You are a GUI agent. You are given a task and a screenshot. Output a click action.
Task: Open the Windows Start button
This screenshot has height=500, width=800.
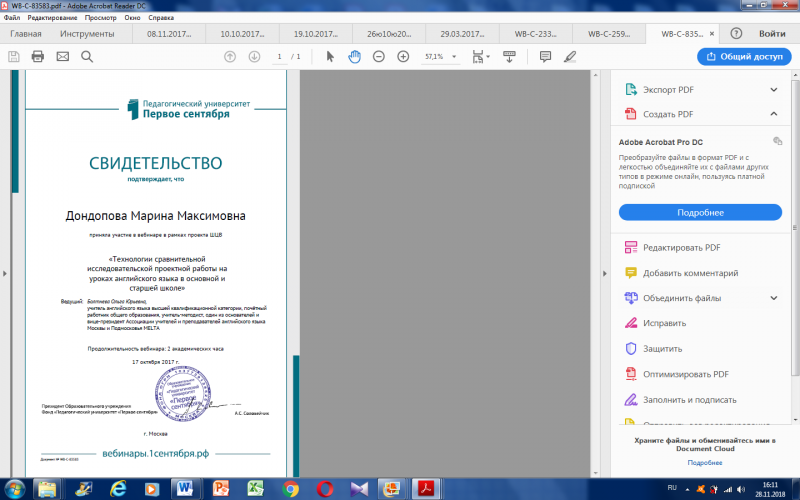pos(14,489)
